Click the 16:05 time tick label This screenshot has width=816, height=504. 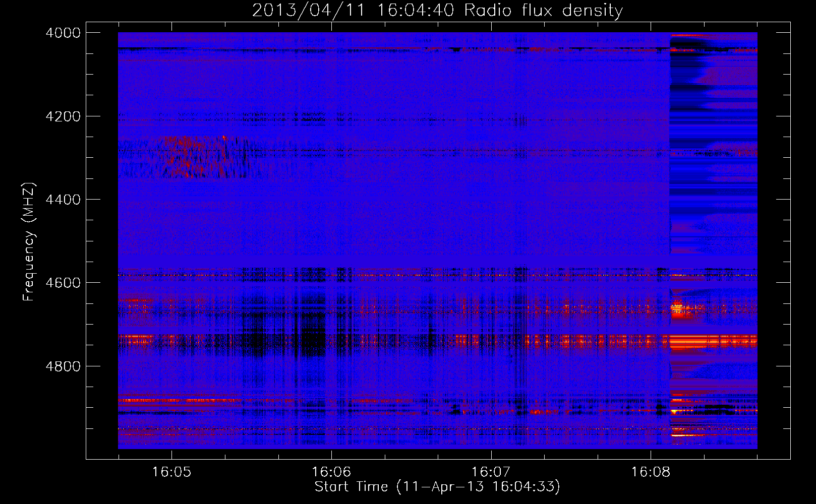172,472
